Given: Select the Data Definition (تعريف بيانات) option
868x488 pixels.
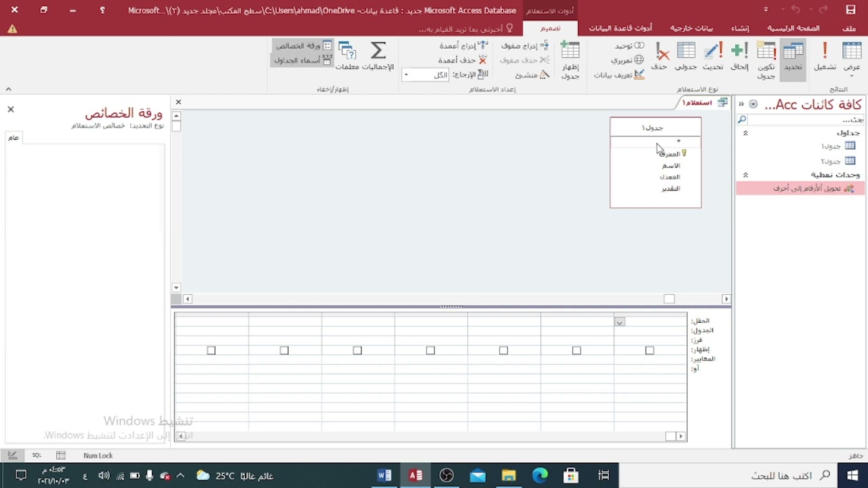Looking at the screenshot, I should tap(619, 75).
